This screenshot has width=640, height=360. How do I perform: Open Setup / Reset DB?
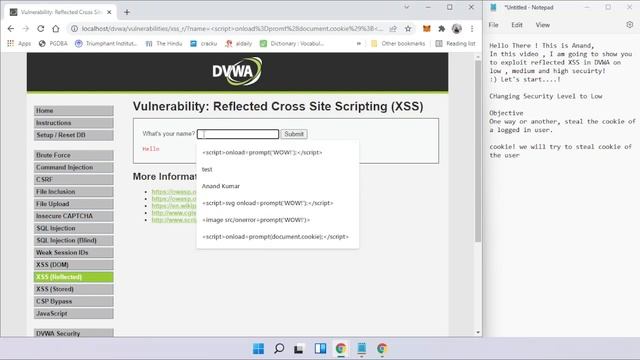click(73, 135)
